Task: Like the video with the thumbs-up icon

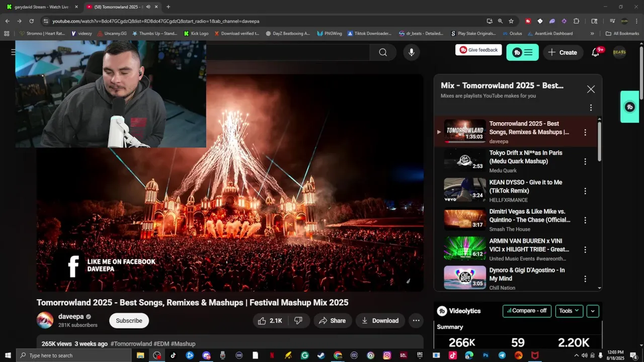Action: tap(270, 321)
